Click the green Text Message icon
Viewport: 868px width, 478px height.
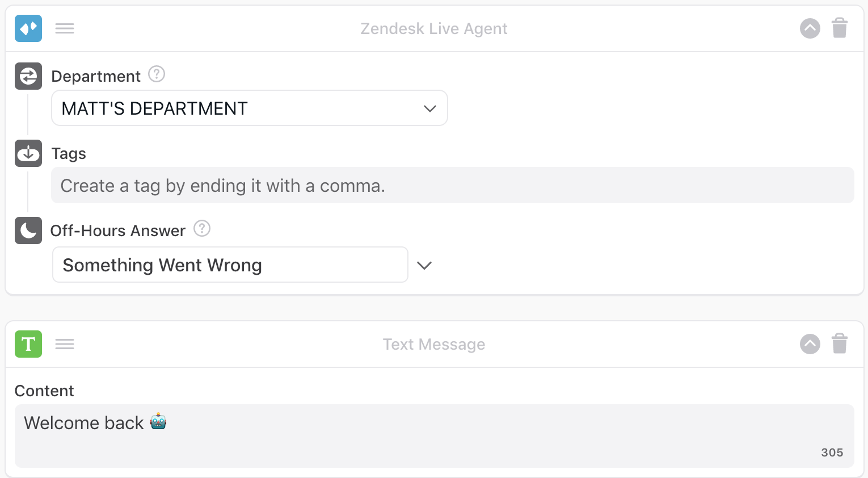click(28, 344)
